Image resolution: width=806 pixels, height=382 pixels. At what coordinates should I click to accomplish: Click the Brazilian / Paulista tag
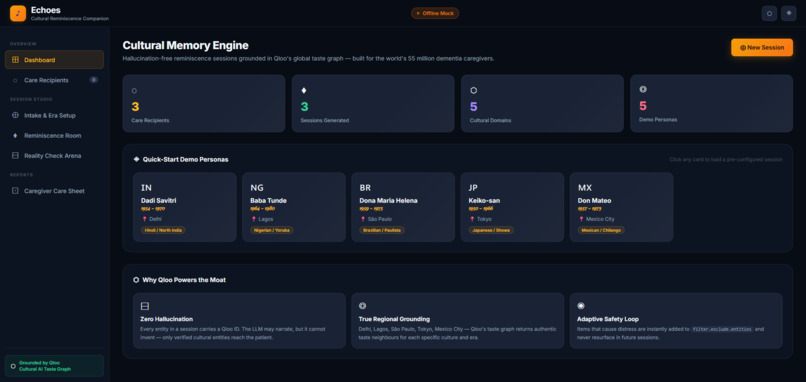382,230
